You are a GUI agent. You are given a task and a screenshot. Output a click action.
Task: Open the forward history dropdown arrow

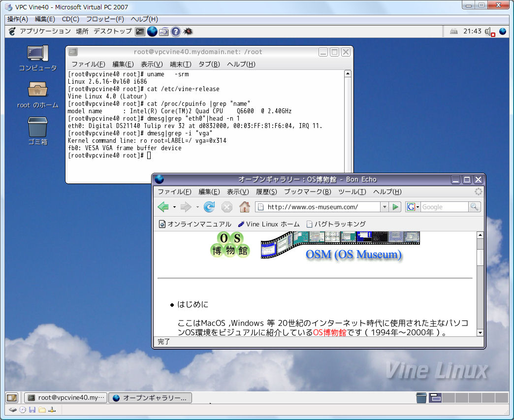pyautogui.click(x=197, y=207)
